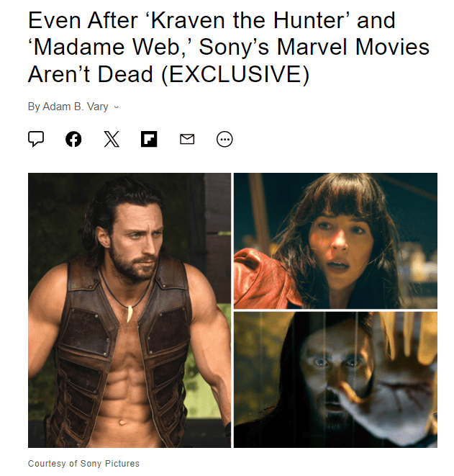Open more sharing options ellipsis icon

[224, 139]
